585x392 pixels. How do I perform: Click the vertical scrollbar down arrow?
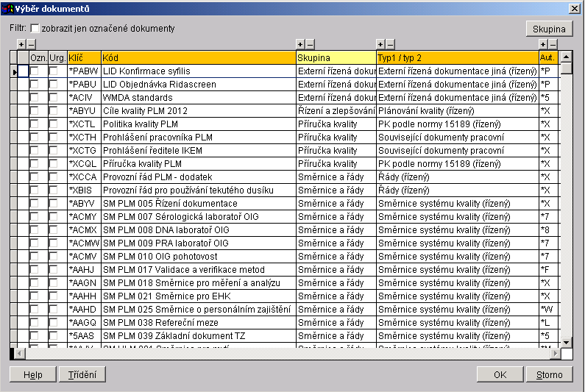click(566, 342)
